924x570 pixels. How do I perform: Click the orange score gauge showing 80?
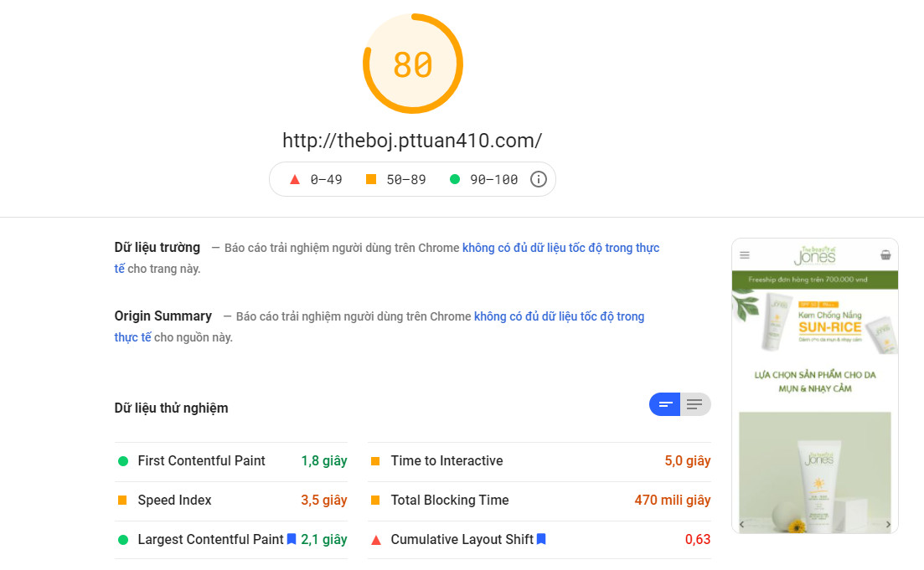tap(412, 64)
